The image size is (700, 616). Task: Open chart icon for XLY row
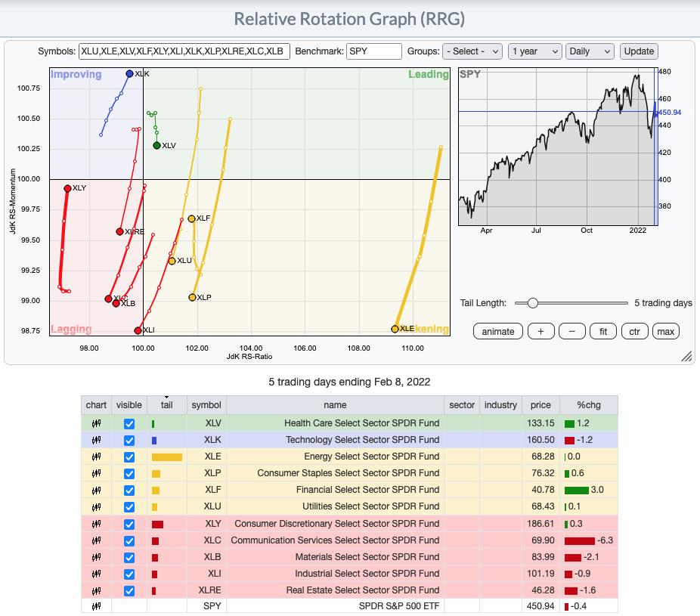[96, 524]
